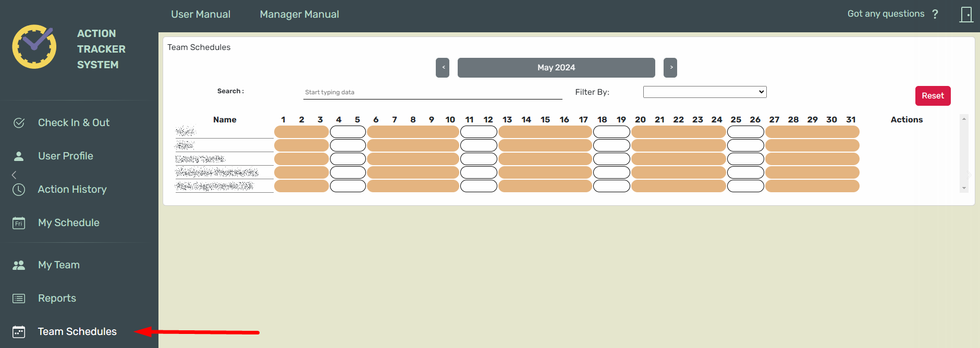Screen dimensions: 980x348
Task: Click the question mark help icon
Action: pos(935,14)
